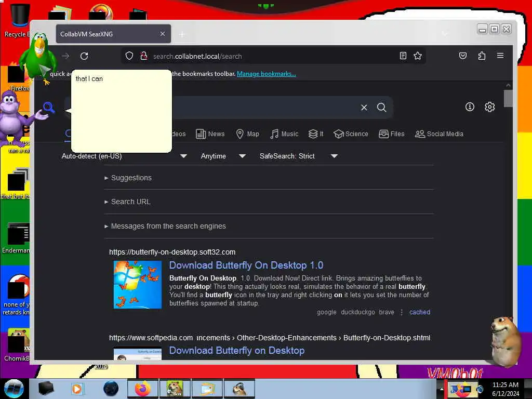Click the softpedia result URL
532x399 pixels.
tap(270, 338)
